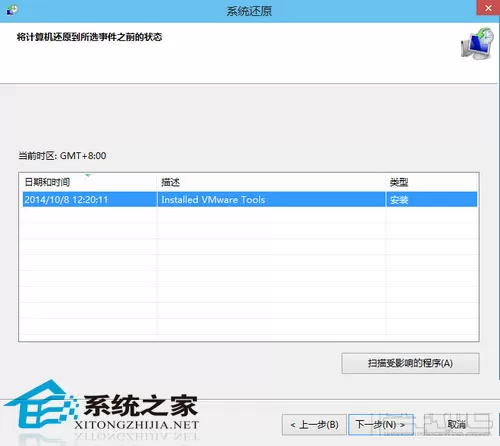Cancel the restore with 取消 button

[456, 425]
